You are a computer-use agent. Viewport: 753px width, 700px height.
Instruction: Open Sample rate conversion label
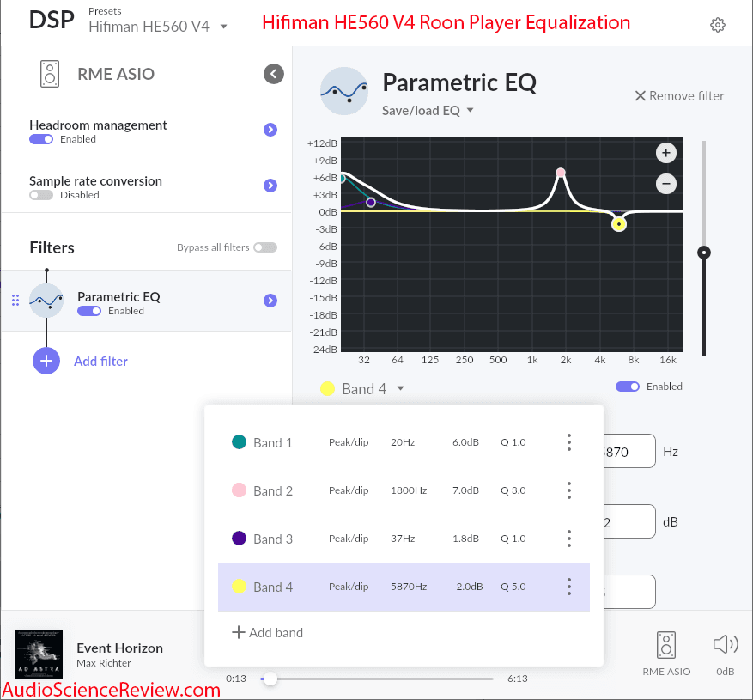click(x=95, y=181)
